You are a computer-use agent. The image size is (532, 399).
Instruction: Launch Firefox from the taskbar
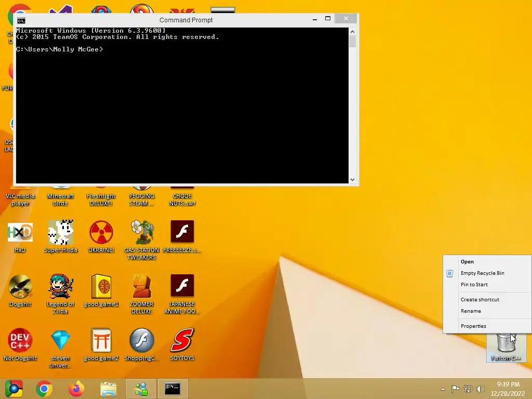pos(76,389)
